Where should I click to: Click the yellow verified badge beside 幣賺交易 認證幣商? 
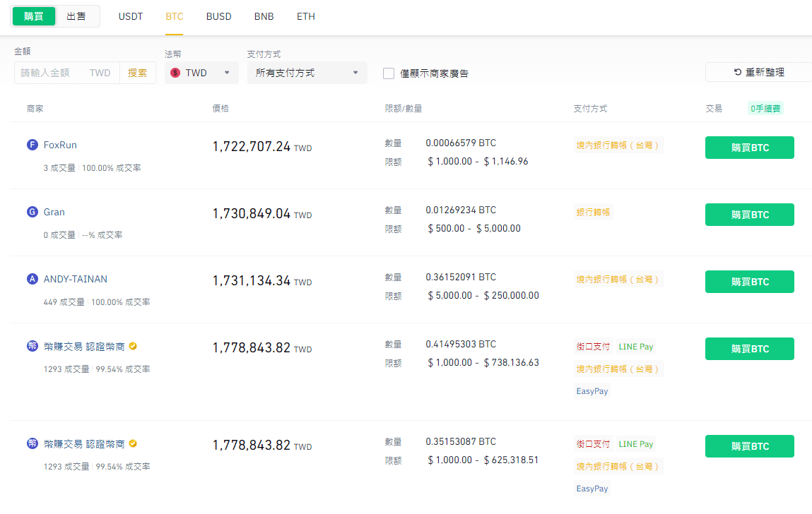pos(132,346)
